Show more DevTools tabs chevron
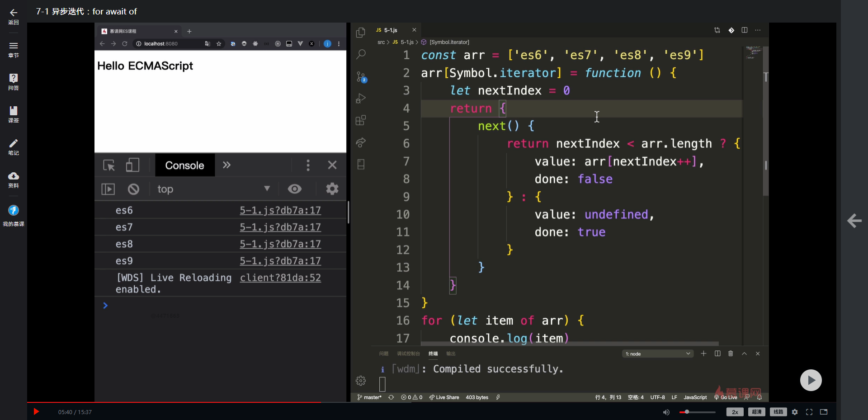This screenshot has height=420, width=868. (x=226, y=165)
